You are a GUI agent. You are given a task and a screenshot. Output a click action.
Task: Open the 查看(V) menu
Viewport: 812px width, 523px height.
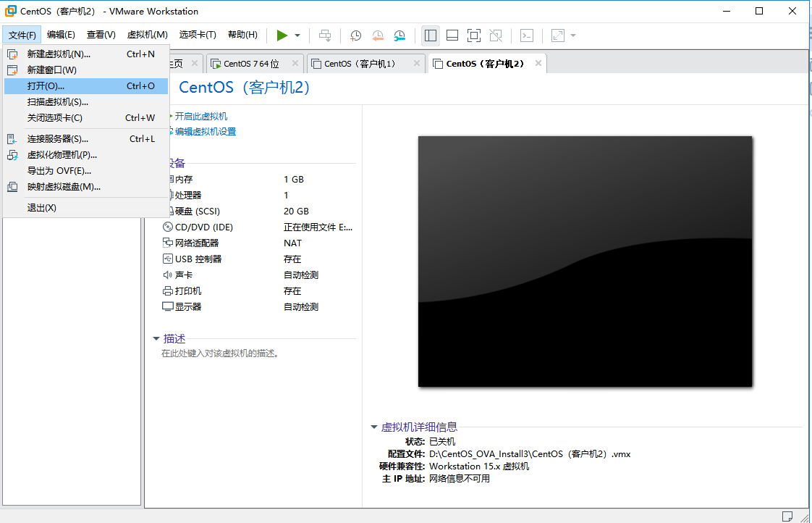tap(101, 35)
